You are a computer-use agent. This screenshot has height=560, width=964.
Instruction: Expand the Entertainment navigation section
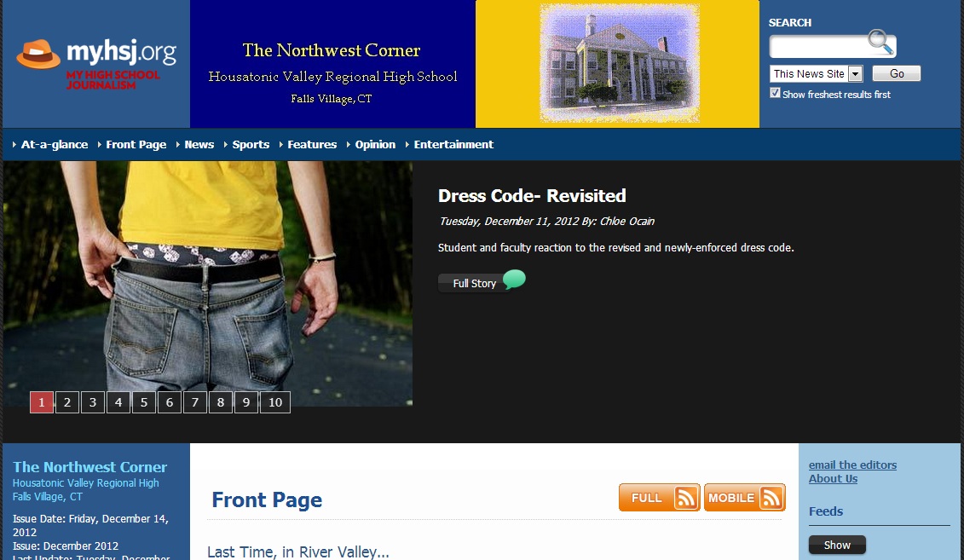[453, 145]
